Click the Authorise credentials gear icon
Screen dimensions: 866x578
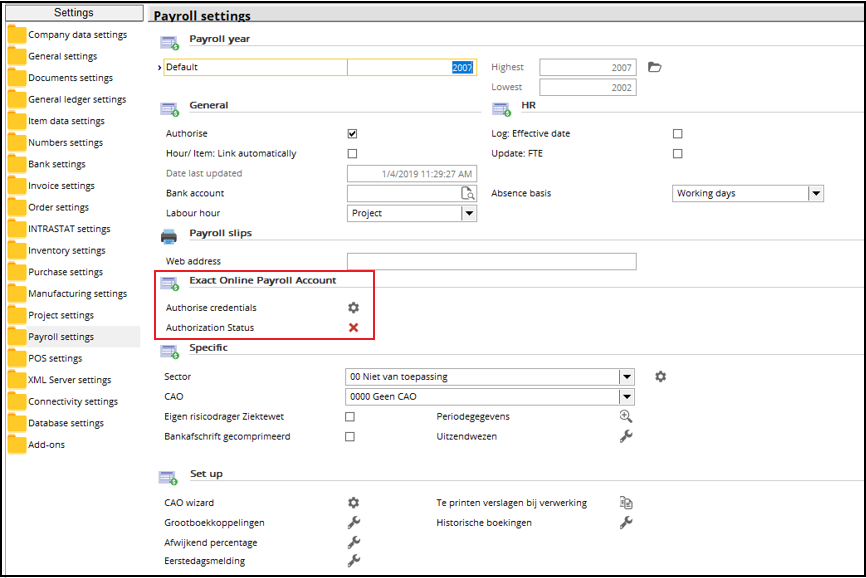(x=353, y=307)
